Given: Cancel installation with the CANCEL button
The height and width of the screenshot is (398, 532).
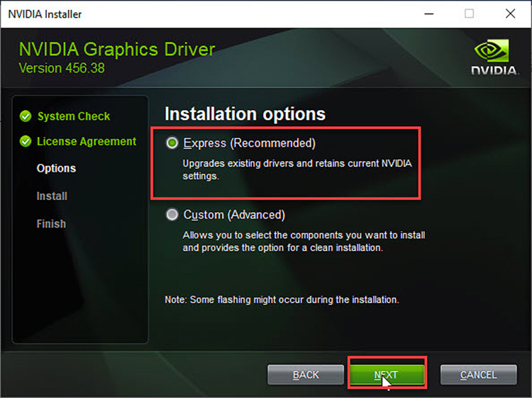Looking at the screenshot, I should [478, 375].
